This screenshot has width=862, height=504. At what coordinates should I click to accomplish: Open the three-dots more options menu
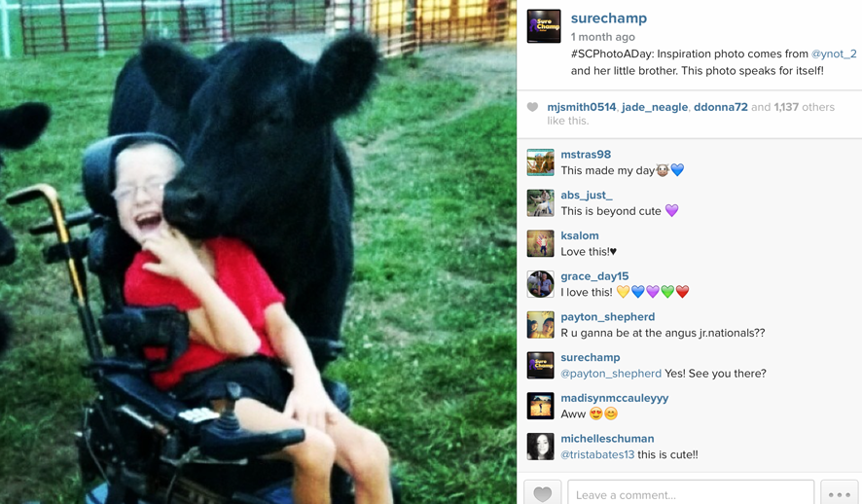(x=840, y=493)
